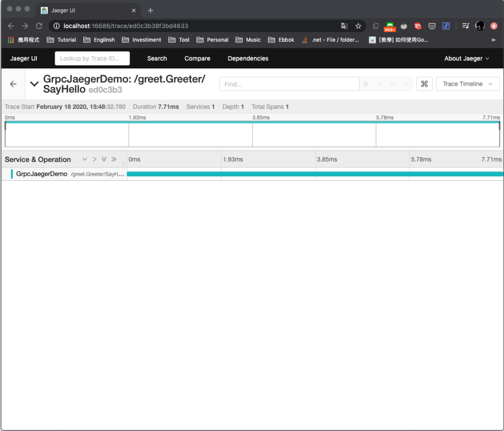Open the Tutorial bookmarks folder
This screenshot has width=504, height=431.
click(62, 40)
